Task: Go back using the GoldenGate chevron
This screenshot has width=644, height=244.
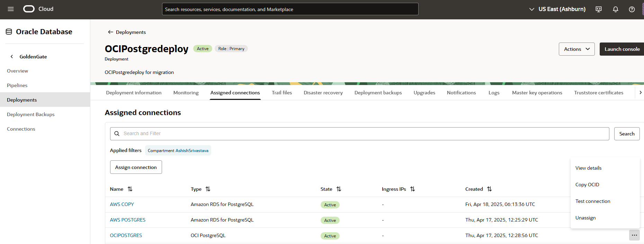Action: (x=12, y=56)
